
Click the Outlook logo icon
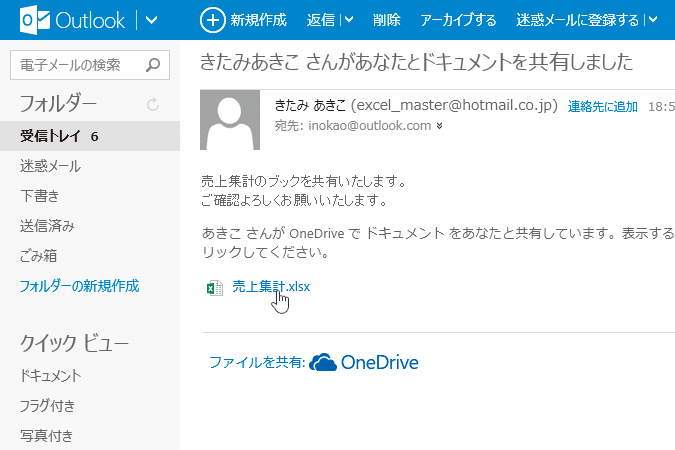click(x=34, y=20)
